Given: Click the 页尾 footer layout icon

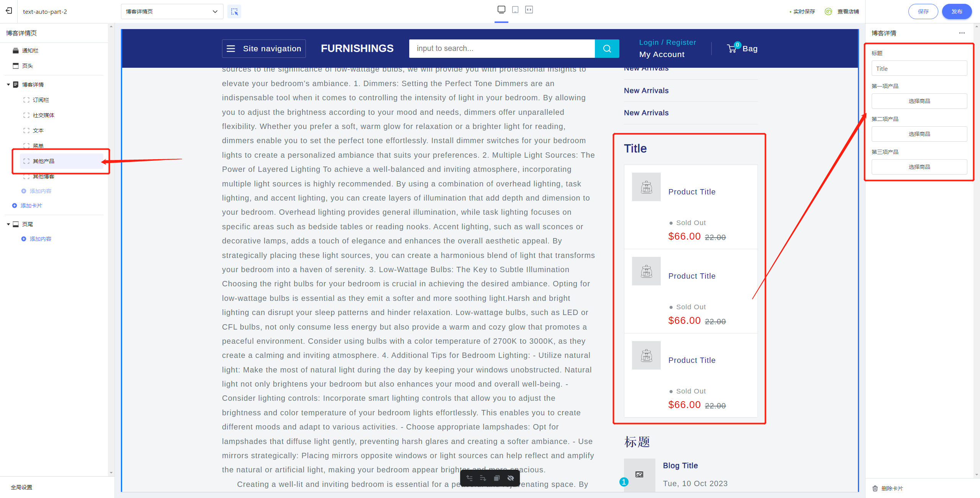Looking at the screenshot, I should tap(16, 224).
